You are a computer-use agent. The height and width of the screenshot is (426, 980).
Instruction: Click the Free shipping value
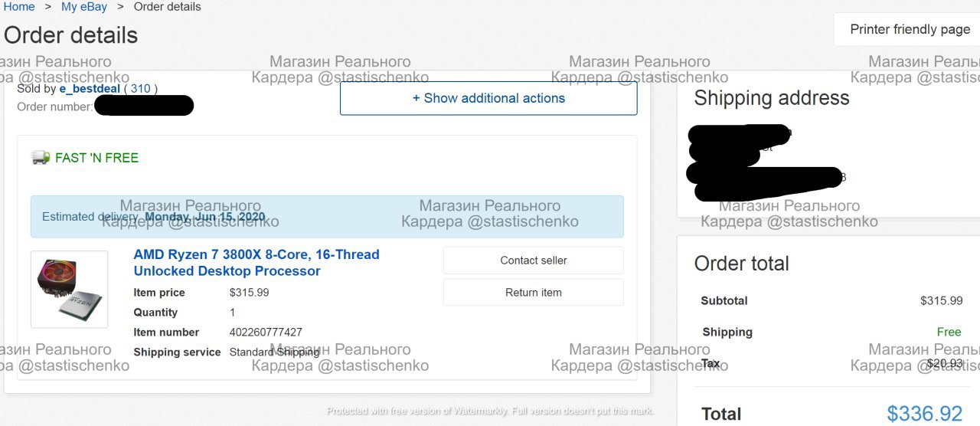point(949,332)
